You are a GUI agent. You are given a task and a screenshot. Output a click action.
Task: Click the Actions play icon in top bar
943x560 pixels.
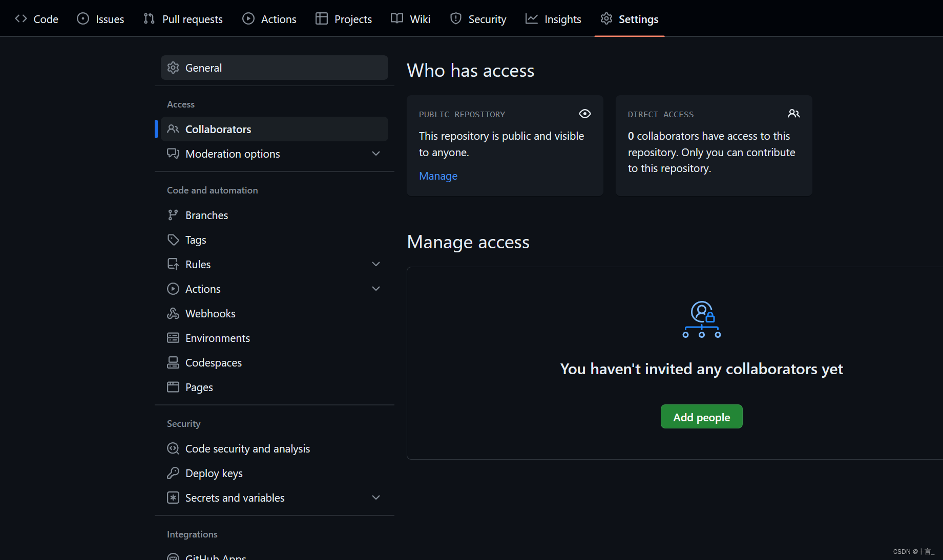(248, 19)
